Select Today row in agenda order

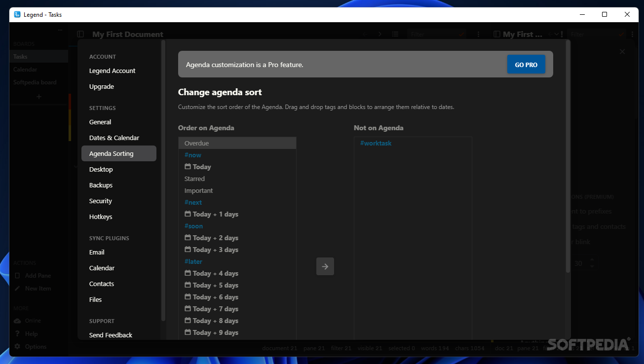pyautogui.click(x=237, y=167)
